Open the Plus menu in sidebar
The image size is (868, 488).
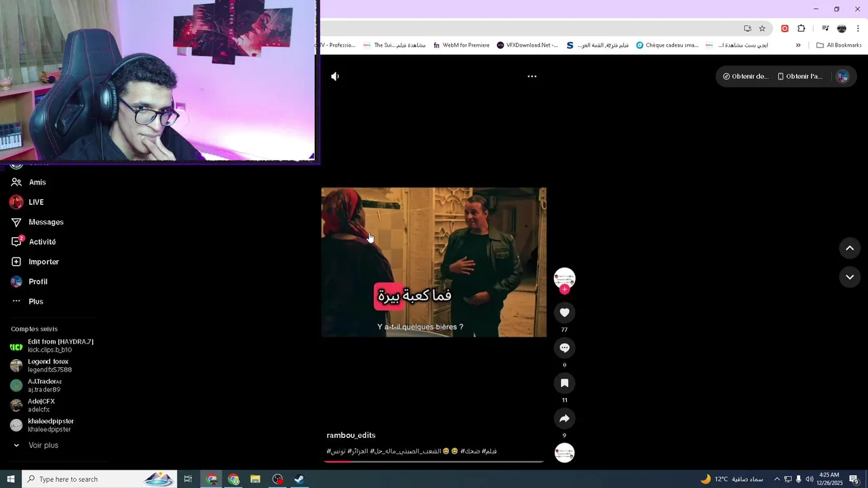tap(27, 301)
